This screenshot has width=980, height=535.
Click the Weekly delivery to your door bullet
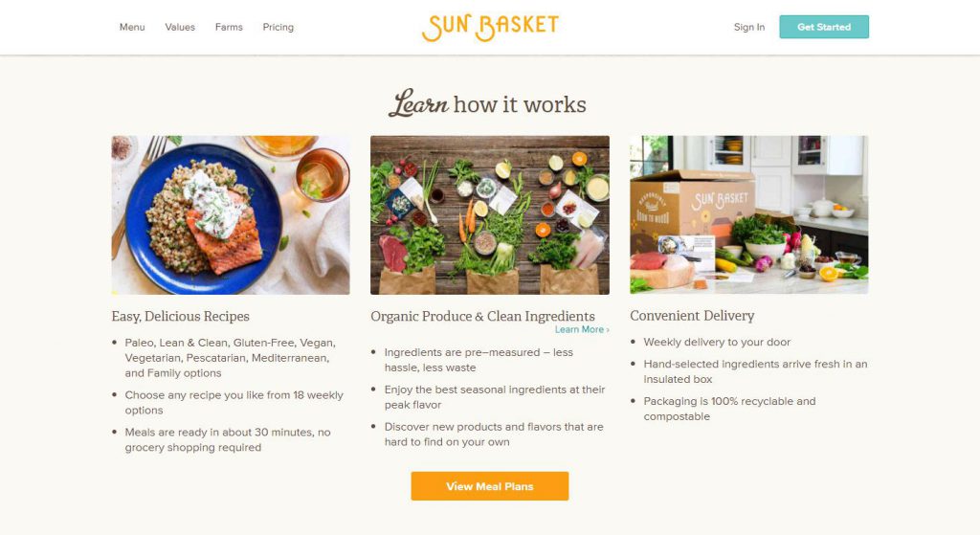[717, 342]
